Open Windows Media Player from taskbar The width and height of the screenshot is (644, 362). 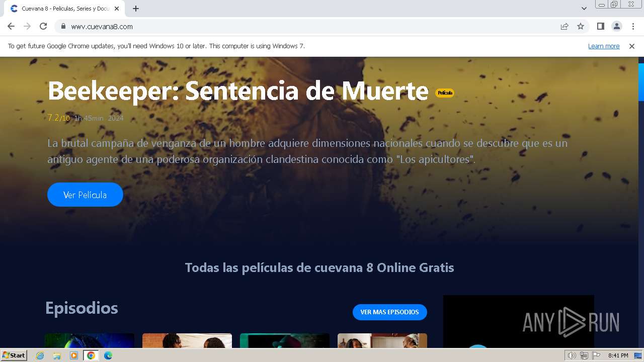[74, 355]
